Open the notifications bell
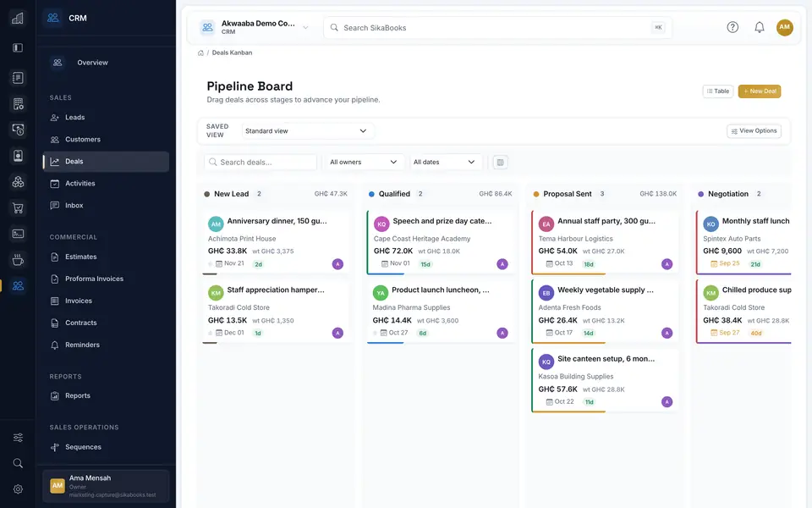 point(760,27)
